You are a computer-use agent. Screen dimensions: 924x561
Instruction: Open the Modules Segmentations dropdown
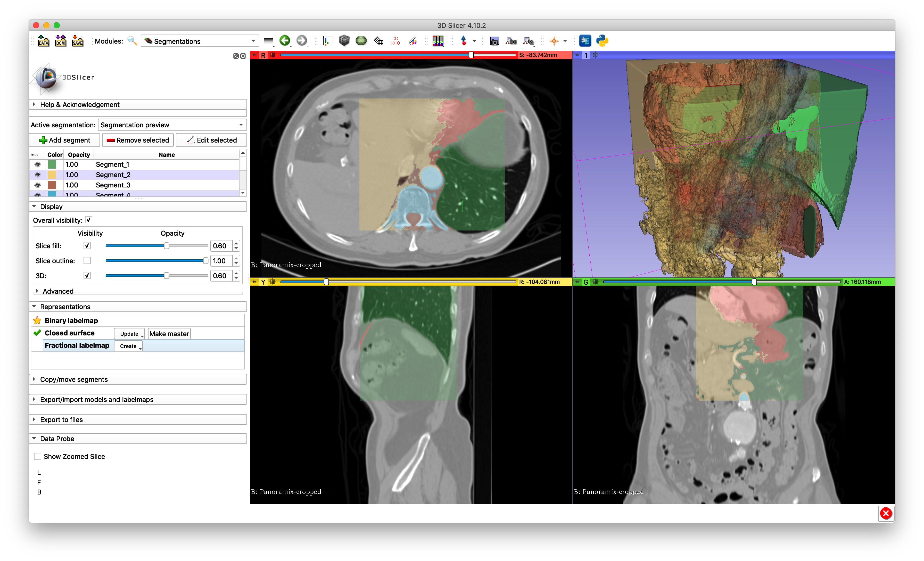click(x=200, y=41)
